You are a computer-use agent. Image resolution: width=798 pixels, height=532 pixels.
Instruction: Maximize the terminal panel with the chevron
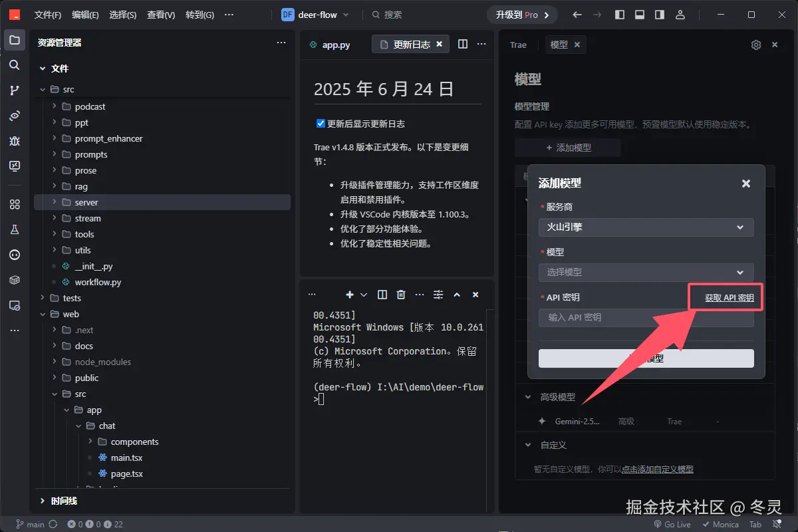coord(457,294)
